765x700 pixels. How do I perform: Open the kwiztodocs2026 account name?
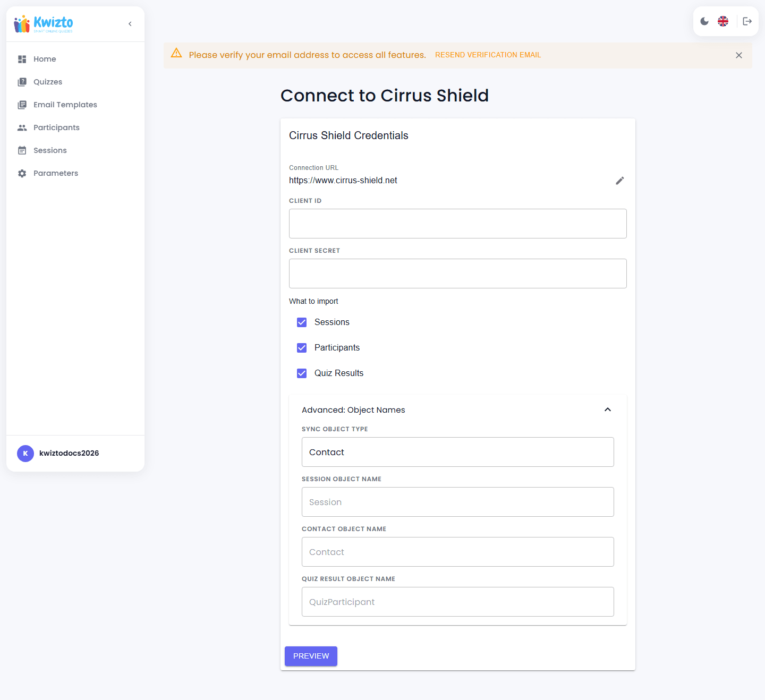[69, 453]
